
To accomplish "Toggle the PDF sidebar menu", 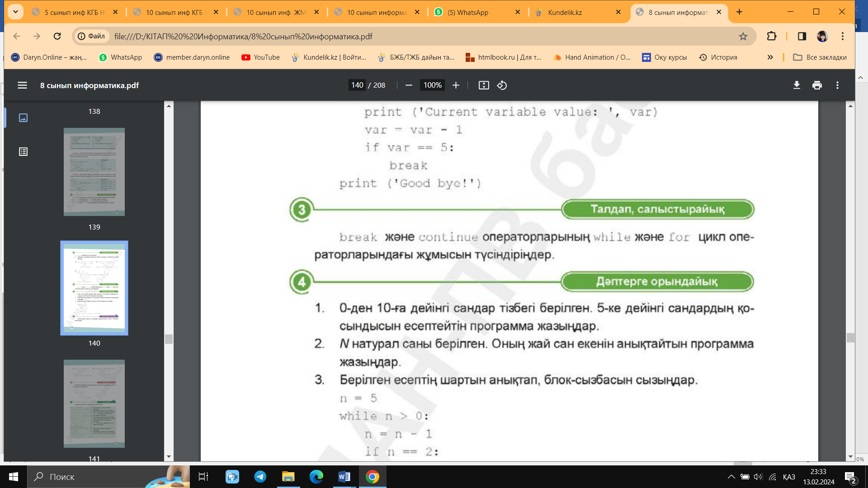I will 22,85.
